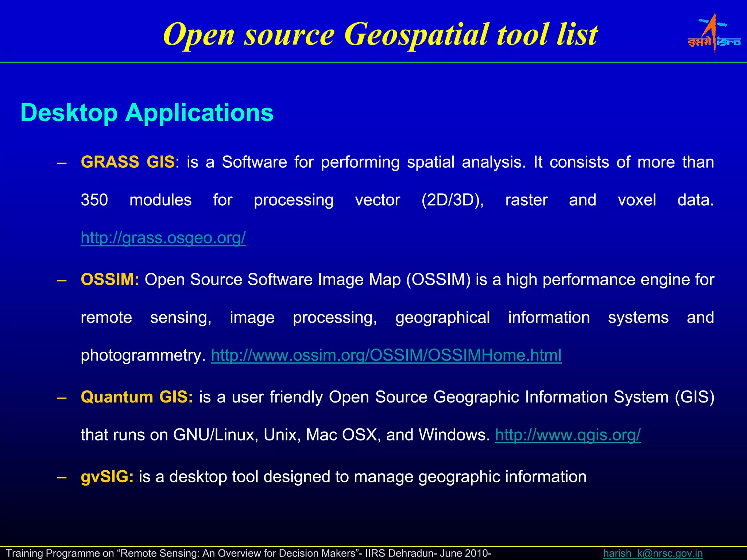
Task: Click the dash bullet before GRASS GIS
Action: [x=62, y=163]
